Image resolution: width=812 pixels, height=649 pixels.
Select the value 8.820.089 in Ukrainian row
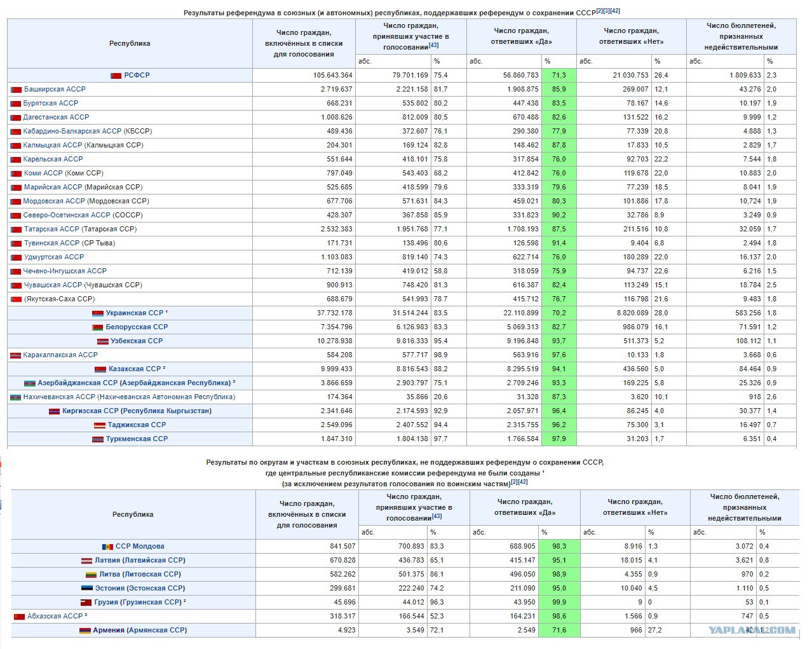(x=632, y=313)
